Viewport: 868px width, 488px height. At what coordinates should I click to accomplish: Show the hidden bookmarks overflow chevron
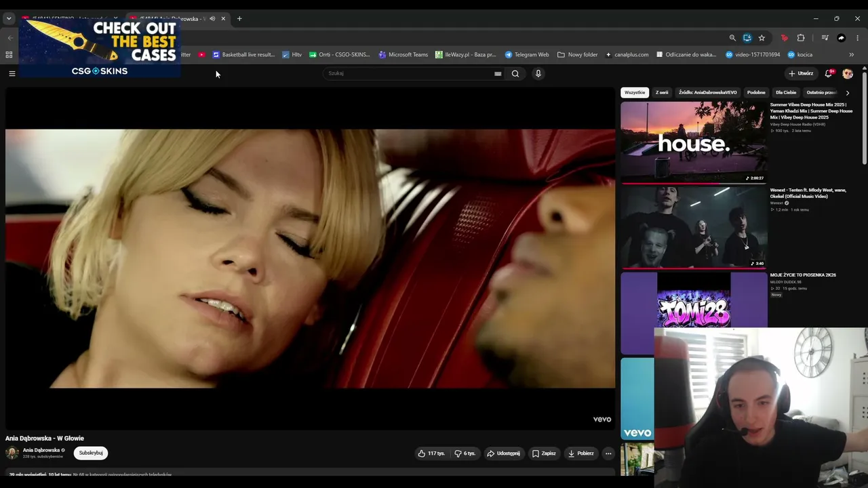tap(852, 55)
